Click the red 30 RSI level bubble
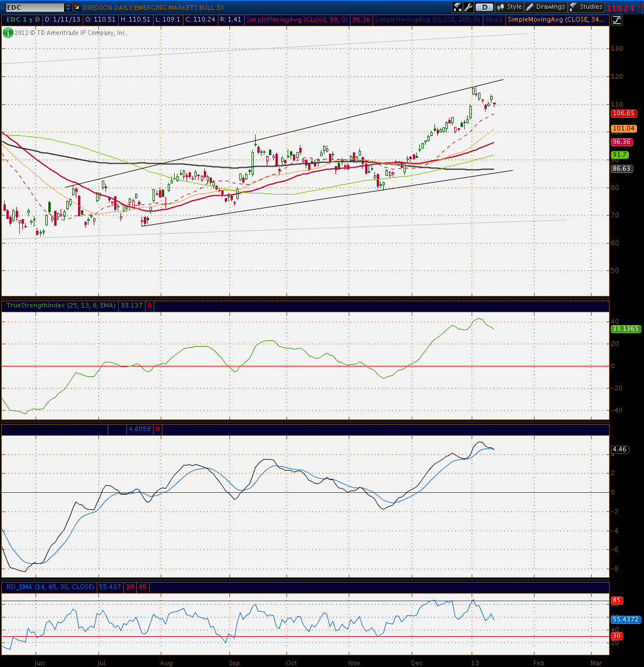Screen dimensions: 644x667 tap(617, 636)
